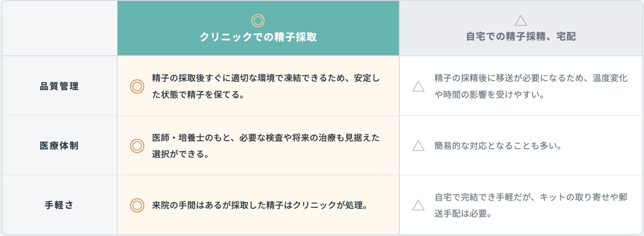
Task: Click the orange double-circle icon in the 品質管理 row
Action: coord(137,87)
